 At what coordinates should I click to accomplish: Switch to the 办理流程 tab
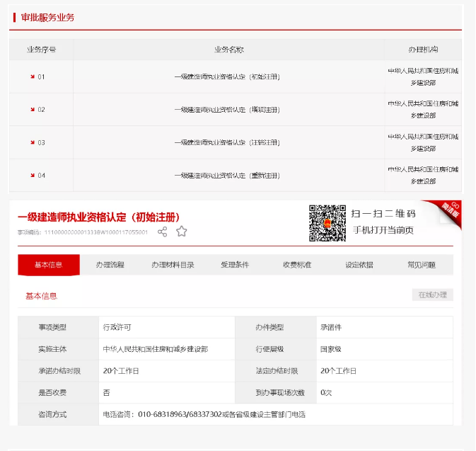[110, 265]
